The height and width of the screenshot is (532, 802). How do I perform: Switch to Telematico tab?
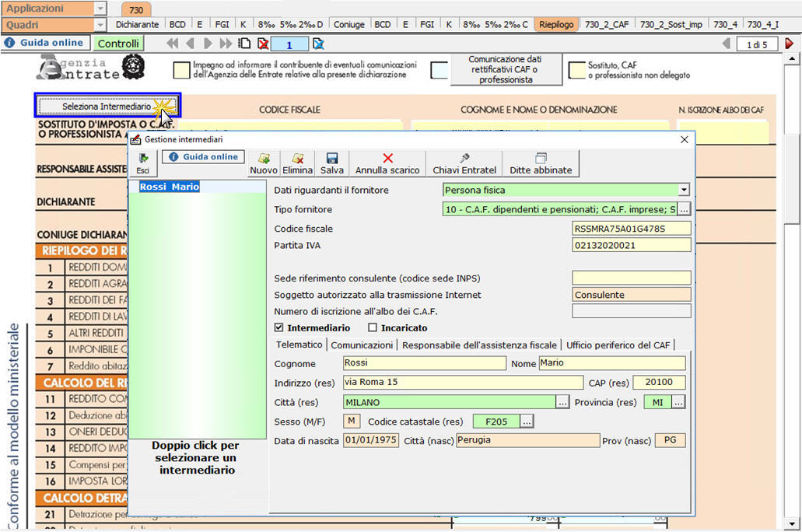(299, 345)
